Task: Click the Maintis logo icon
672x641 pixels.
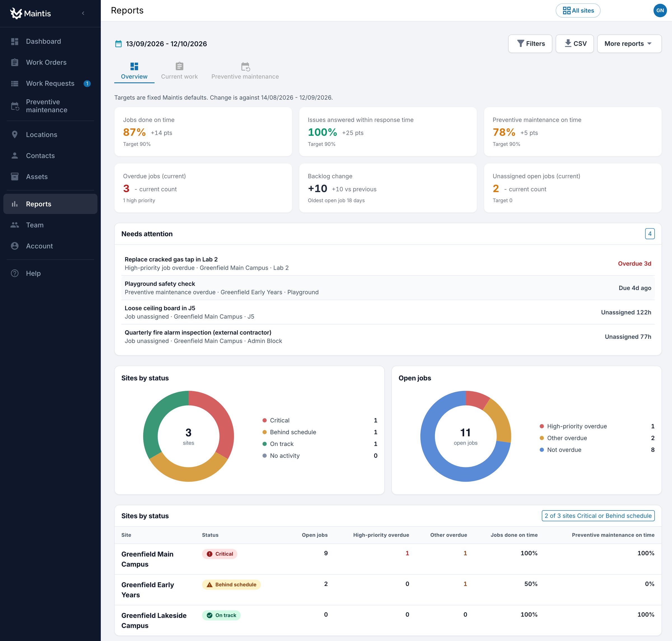Action: (x=16, y=13)
